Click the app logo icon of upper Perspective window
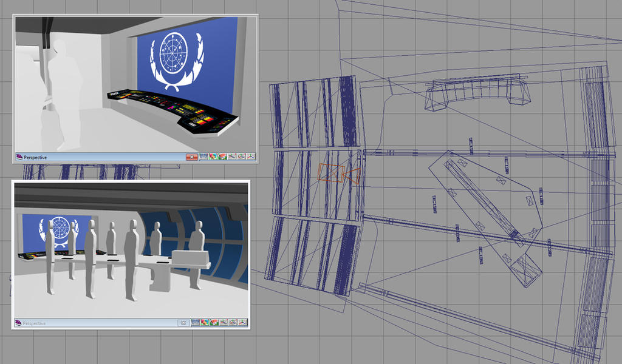 19,157
